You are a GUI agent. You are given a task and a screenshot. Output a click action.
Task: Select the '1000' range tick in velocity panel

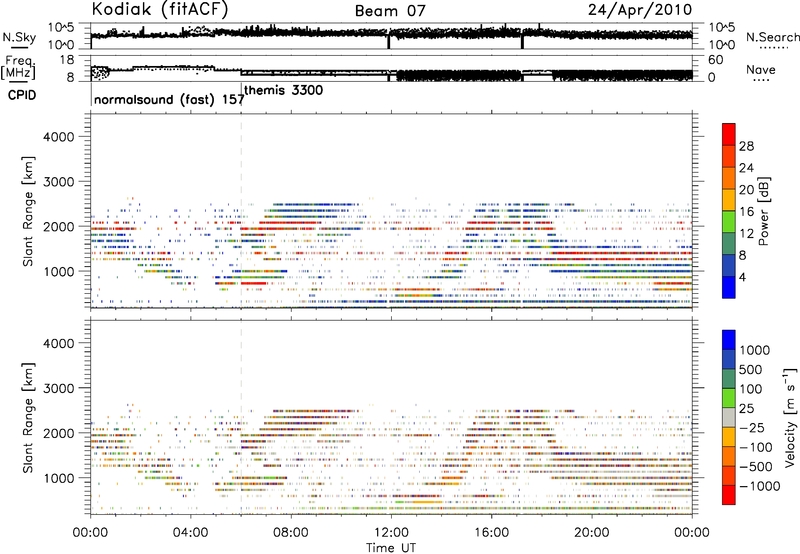58,478
